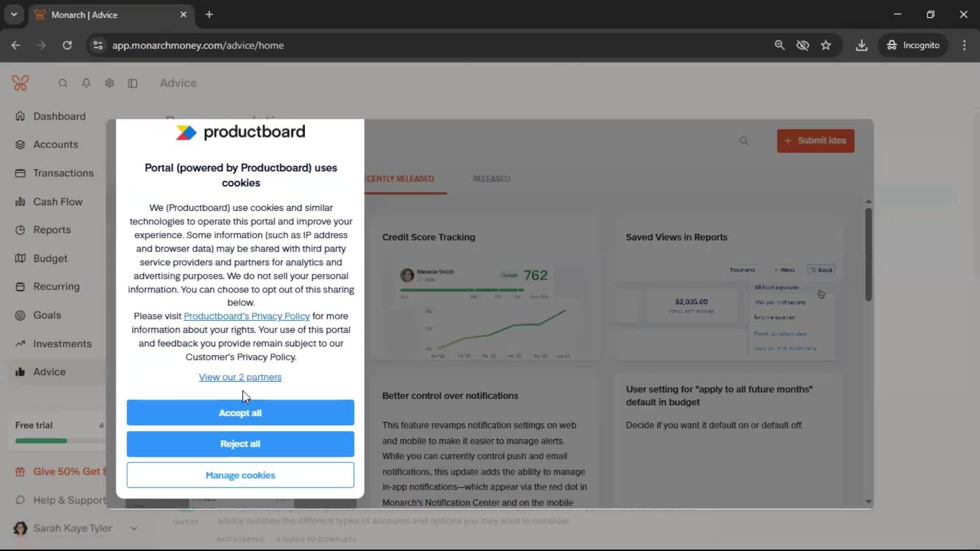
Task: Open the notifications bell icon
Action: pyautogui.click(x=86, y=83)
